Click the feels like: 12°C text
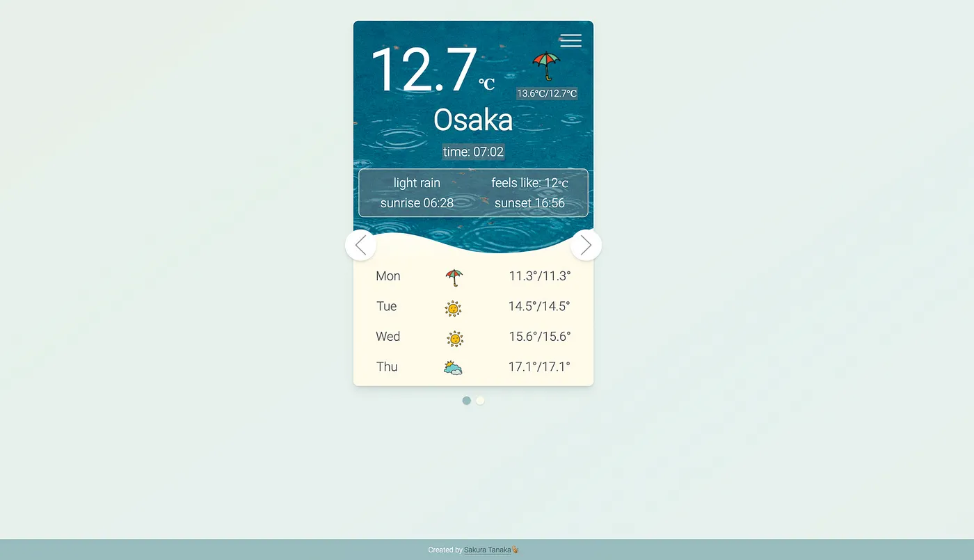 [x=530, y=183]
